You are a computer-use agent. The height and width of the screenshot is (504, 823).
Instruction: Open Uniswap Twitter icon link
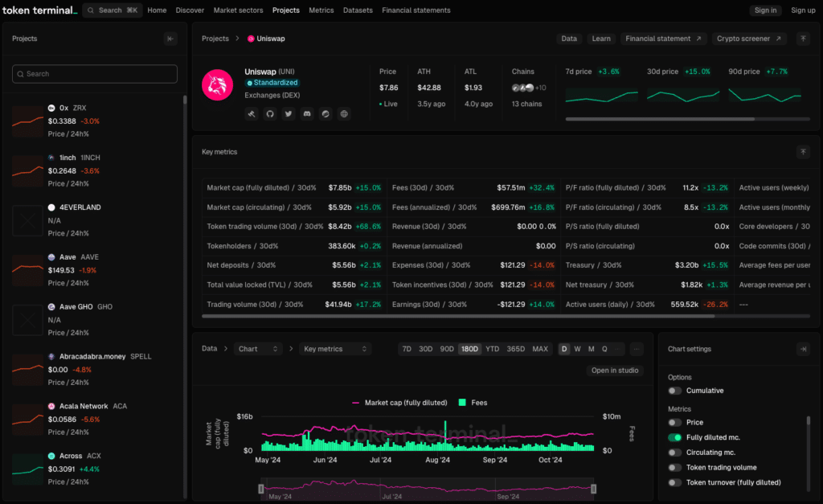click(289, 114)
